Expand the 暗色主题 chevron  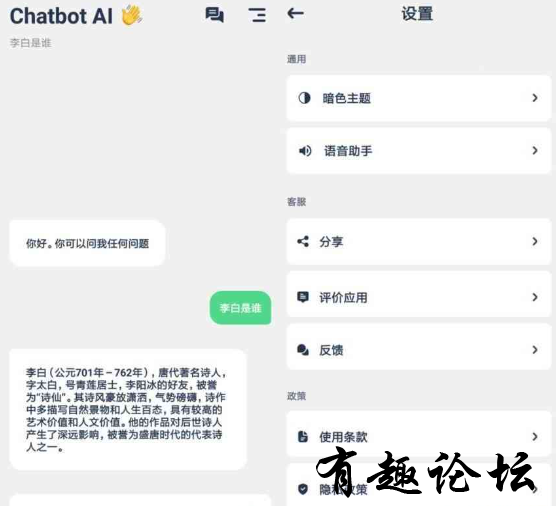pos(535,98)
